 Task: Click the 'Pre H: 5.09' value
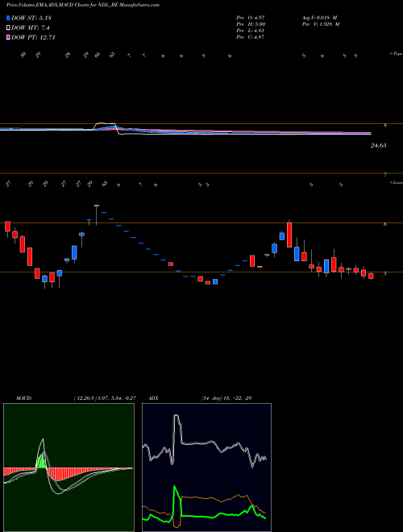251,24
